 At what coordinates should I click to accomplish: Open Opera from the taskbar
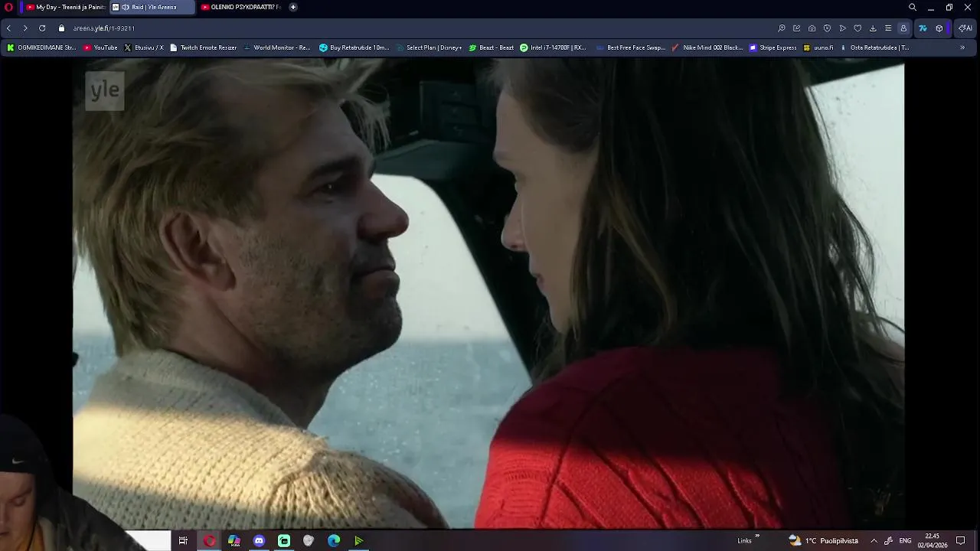209,540
